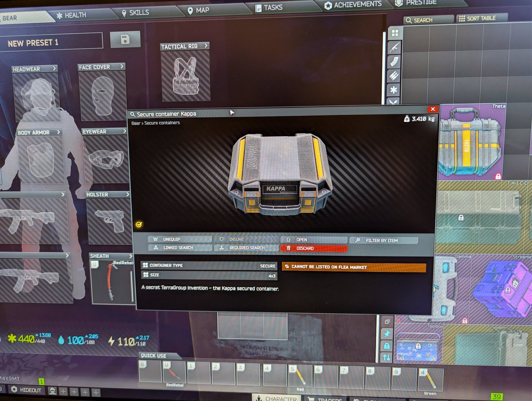Edit the New Preset 1 name field
532x401 pixels.
point(51,43)
